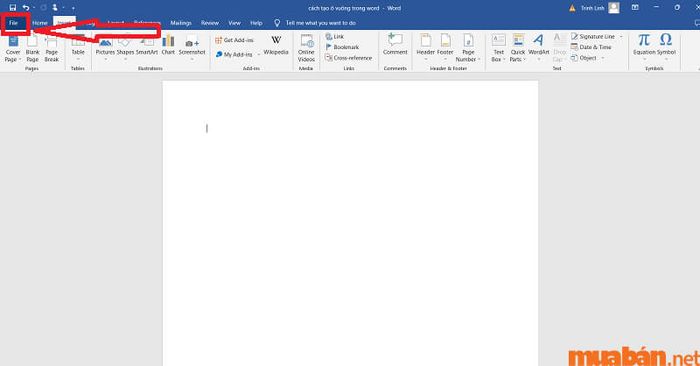
Task: Expand the Text Box dropdown arrow
Action: click(504, 59)
